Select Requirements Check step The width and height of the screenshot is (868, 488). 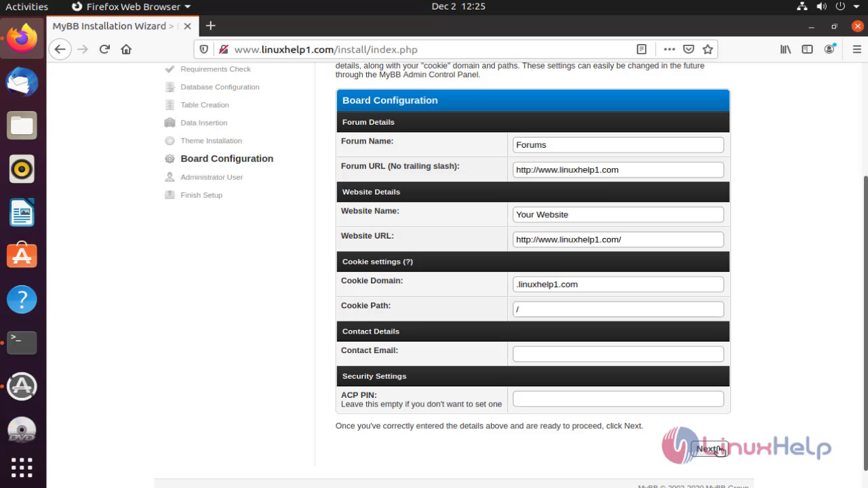pyautogui.click(x=215, y=69)
